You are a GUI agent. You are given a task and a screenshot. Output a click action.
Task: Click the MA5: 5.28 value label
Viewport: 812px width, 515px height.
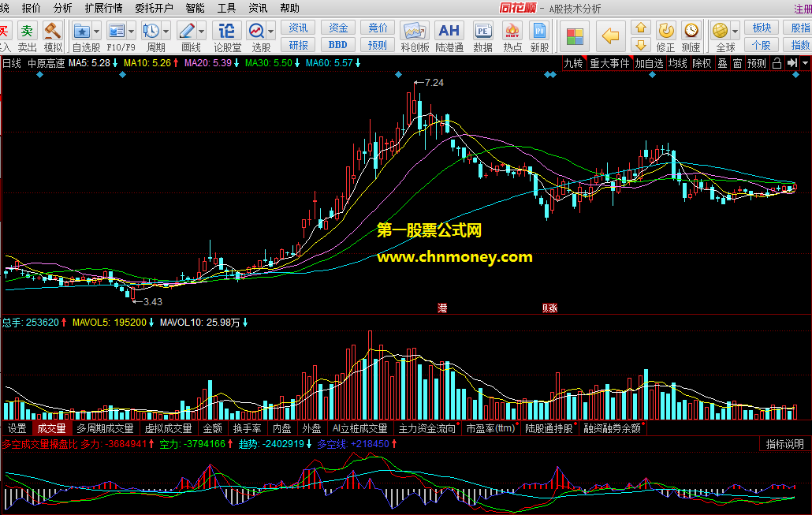[x=89, y=63]
